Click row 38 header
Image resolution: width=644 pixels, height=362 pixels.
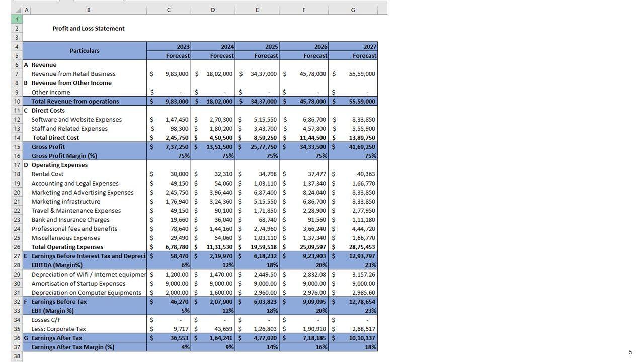pos(17,356)
